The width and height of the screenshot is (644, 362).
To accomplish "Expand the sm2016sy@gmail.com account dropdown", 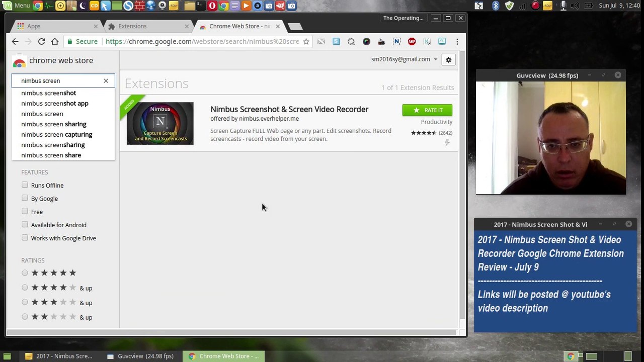I will 404,59.
